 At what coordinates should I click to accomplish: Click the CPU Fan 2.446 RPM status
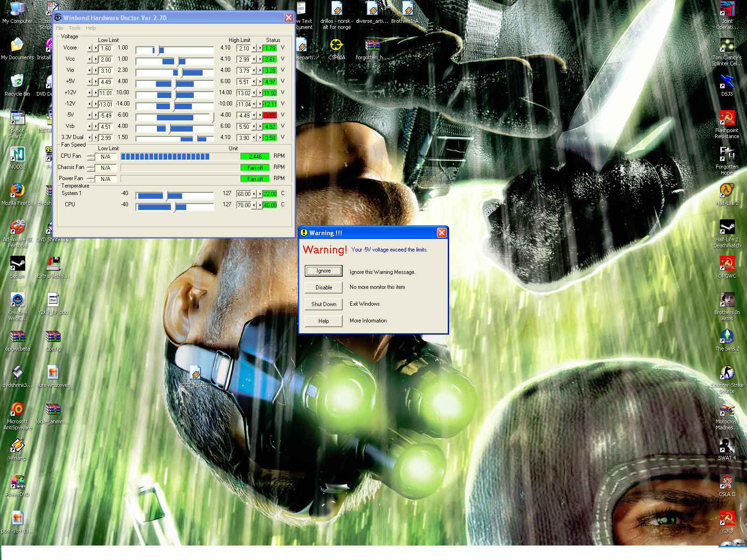coord(255,156)
